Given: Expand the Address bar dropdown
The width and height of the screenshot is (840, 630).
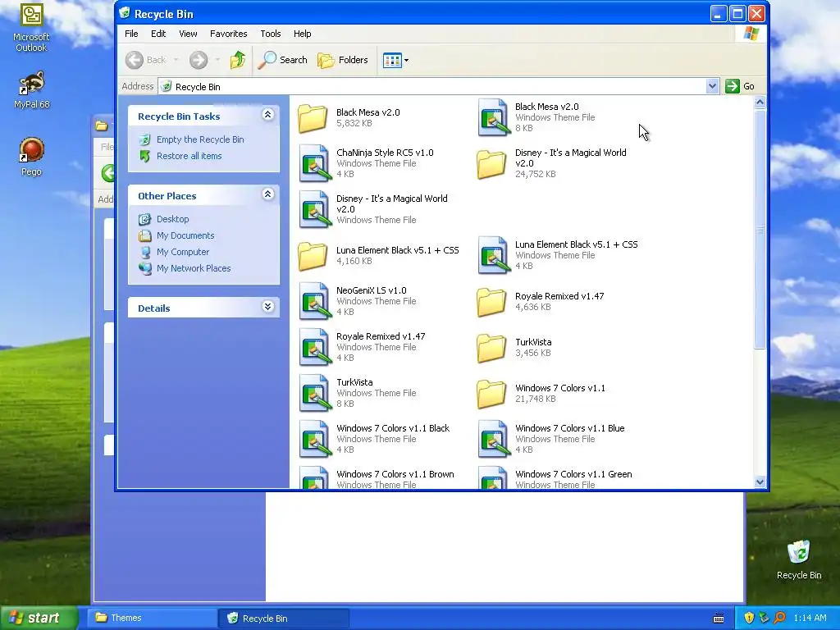Looking at the screenshot, I should 712,86.
